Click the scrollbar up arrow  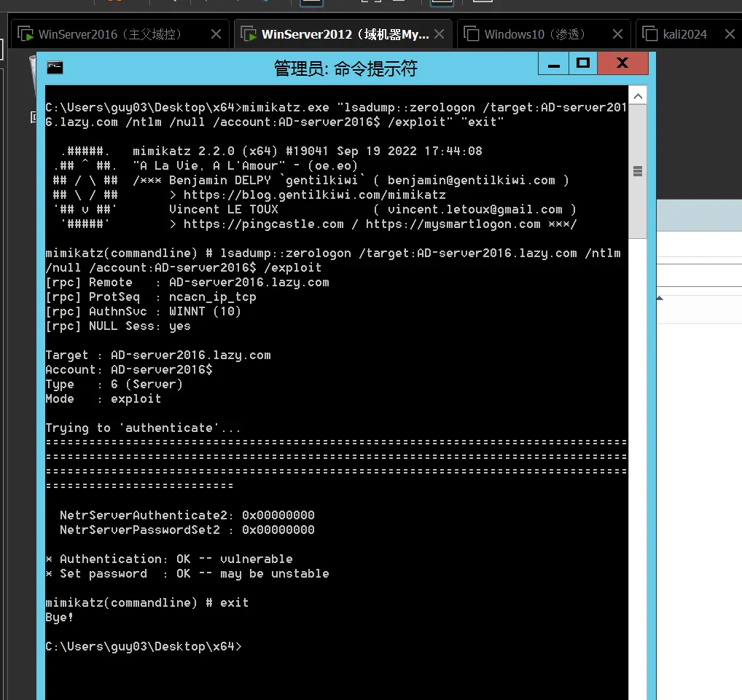click(x=638, y=96)
